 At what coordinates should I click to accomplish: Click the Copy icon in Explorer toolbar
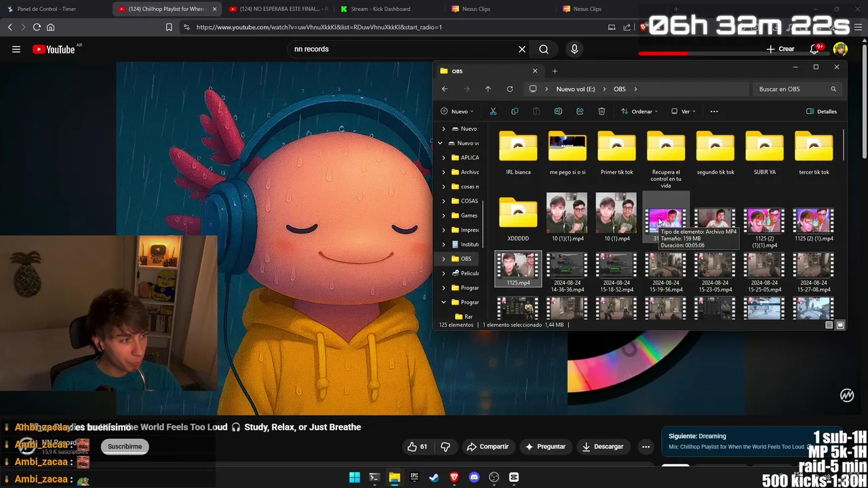[x=515, y=111]
